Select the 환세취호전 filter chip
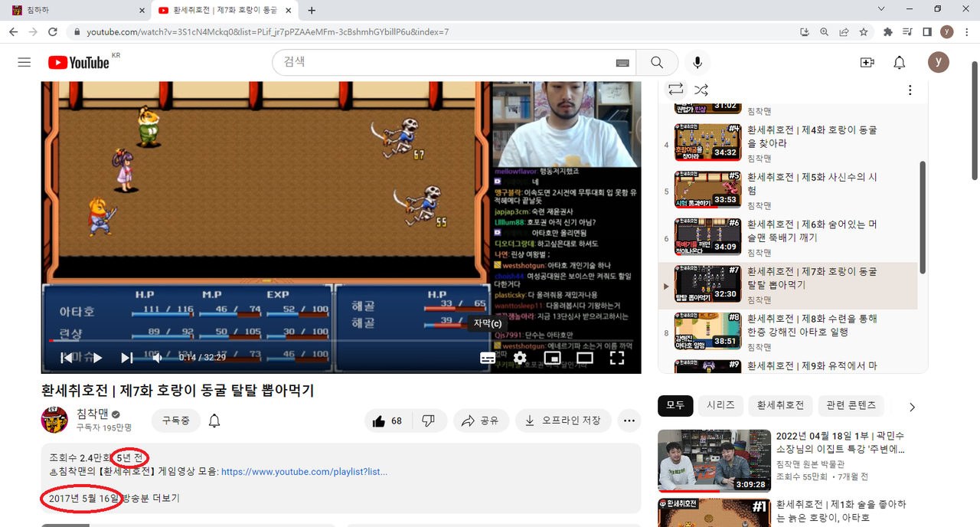Image resolution: width=980 pixels, height=527 pixels. tap(780, 405)
